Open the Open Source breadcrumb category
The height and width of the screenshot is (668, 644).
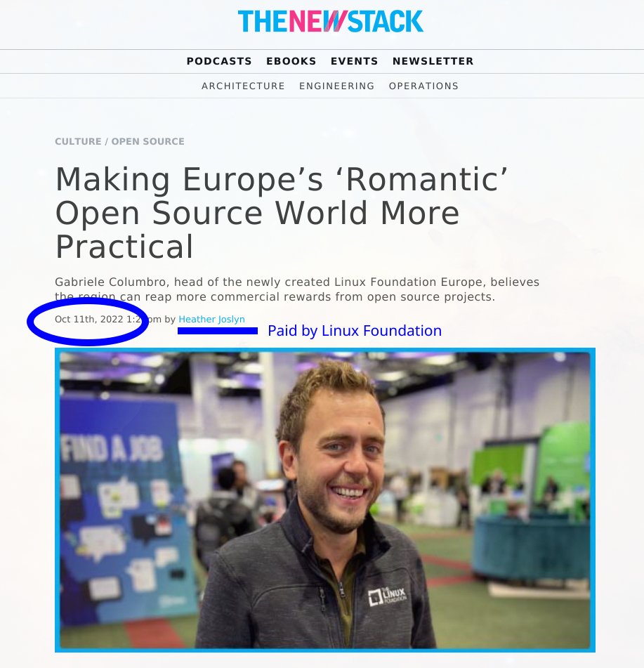coord(147,141)
